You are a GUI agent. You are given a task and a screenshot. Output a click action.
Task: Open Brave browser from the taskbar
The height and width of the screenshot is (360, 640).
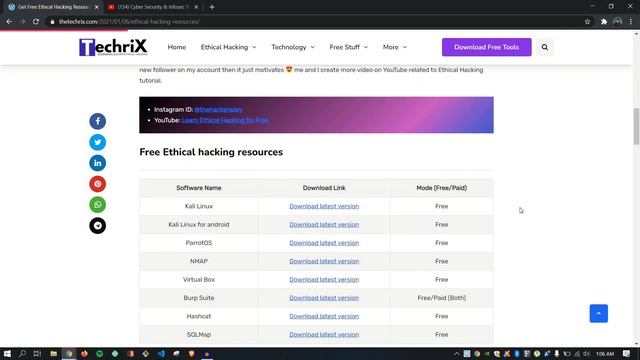pos(191,354)
